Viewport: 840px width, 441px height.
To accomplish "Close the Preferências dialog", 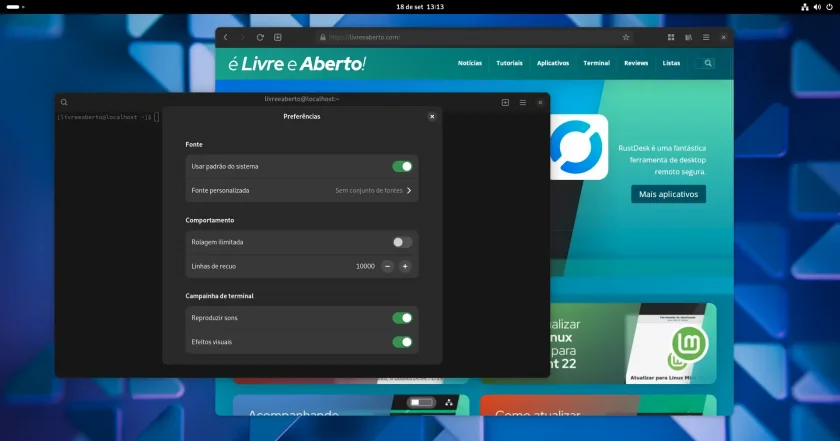I will click(432, 117).
